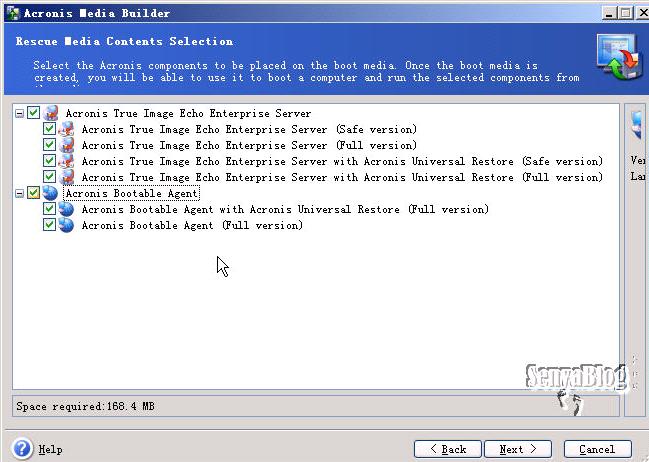649x462 pixels.
Task: Select Server with Acronis Universal Restore (Safe version) text
Action: coord(342,161)
